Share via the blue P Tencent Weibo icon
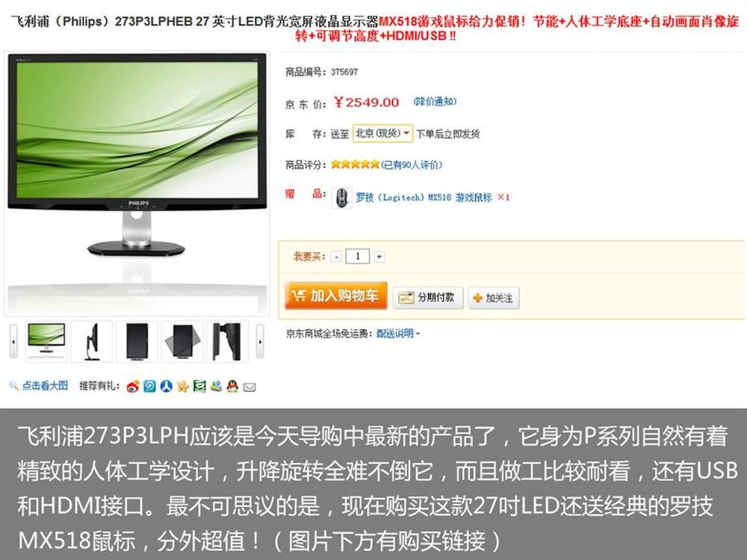The width and height of the screenshot is (747, 560). click(x=149, y=386)
